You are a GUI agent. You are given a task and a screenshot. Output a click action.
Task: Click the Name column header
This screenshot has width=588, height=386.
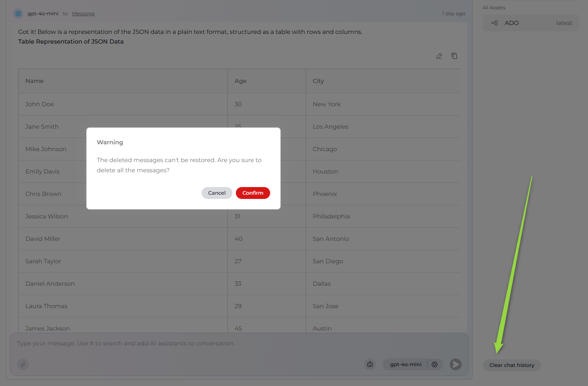(123, 81)
